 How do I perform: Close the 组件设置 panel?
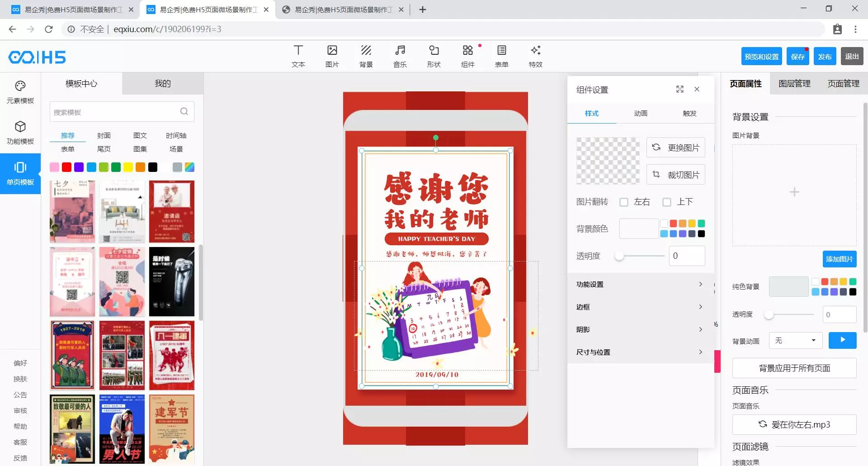click(x=697, y=89)
